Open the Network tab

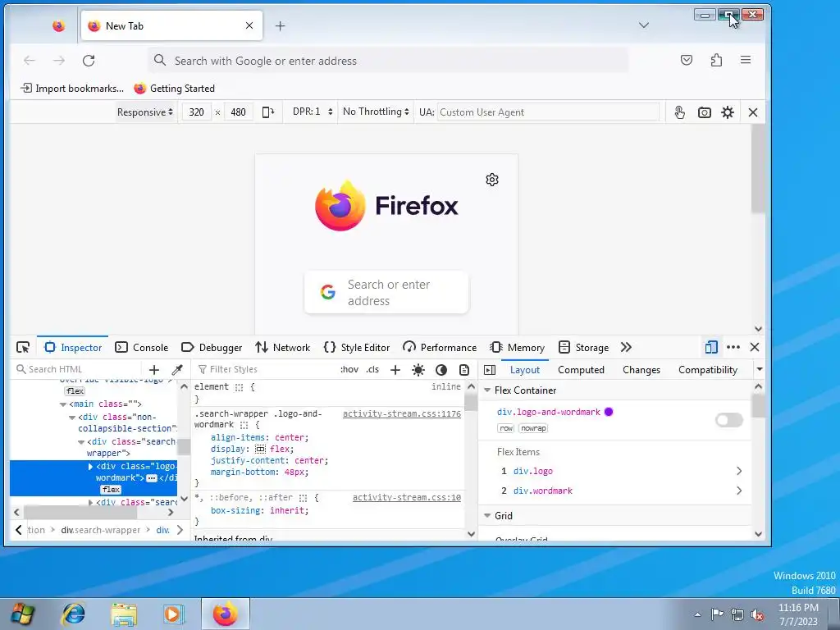coord(283,347)
